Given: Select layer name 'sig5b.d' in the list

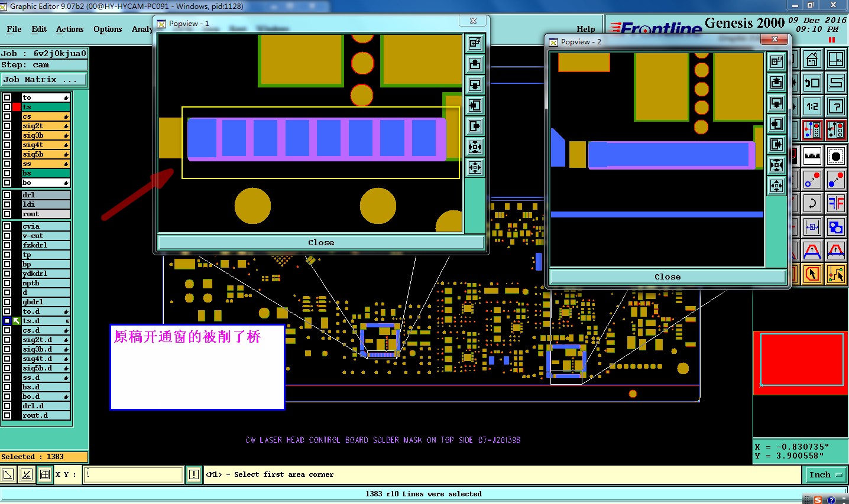Looking at the screenshot, I should (x=46, y=368).
